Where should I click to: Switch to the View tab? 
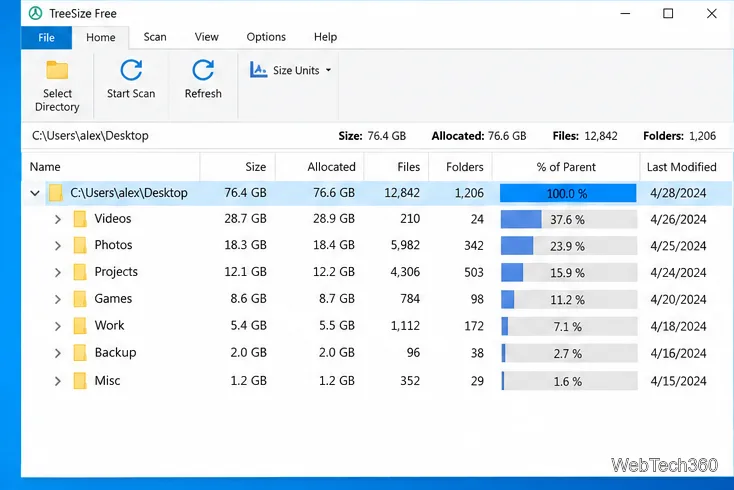point(206,37)
